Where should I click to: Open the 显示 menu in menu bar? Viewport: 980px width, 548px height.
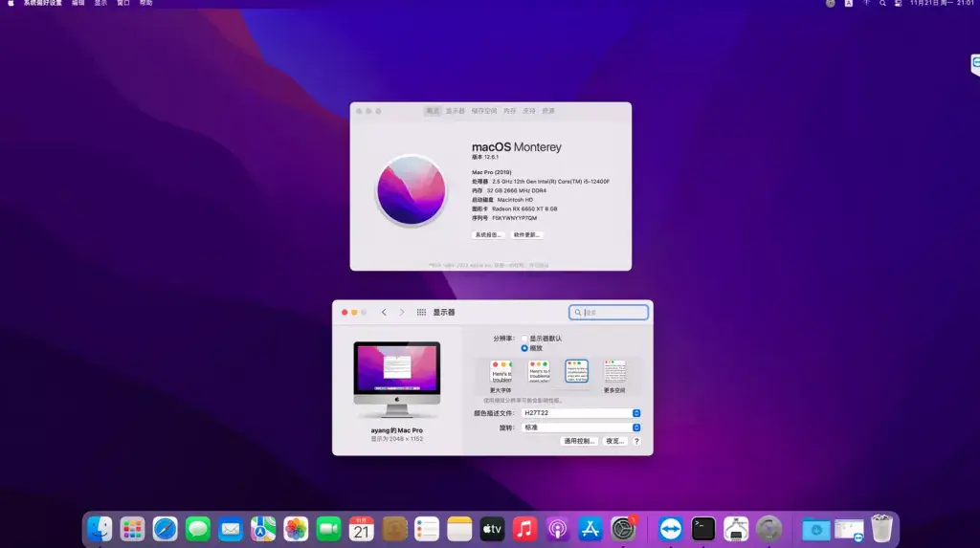[100, 3]
